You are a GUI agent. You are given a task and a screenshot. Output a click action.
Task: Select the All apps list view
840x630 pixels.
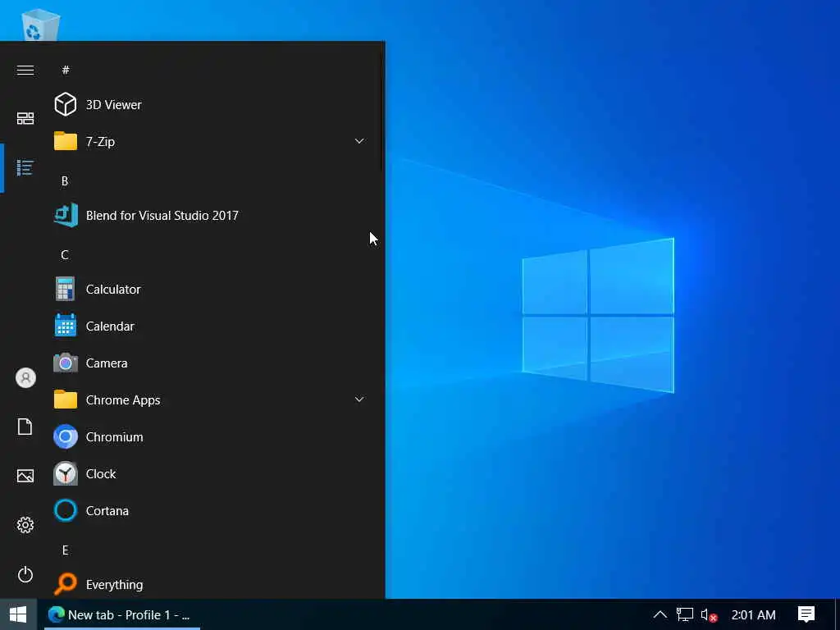25,167
